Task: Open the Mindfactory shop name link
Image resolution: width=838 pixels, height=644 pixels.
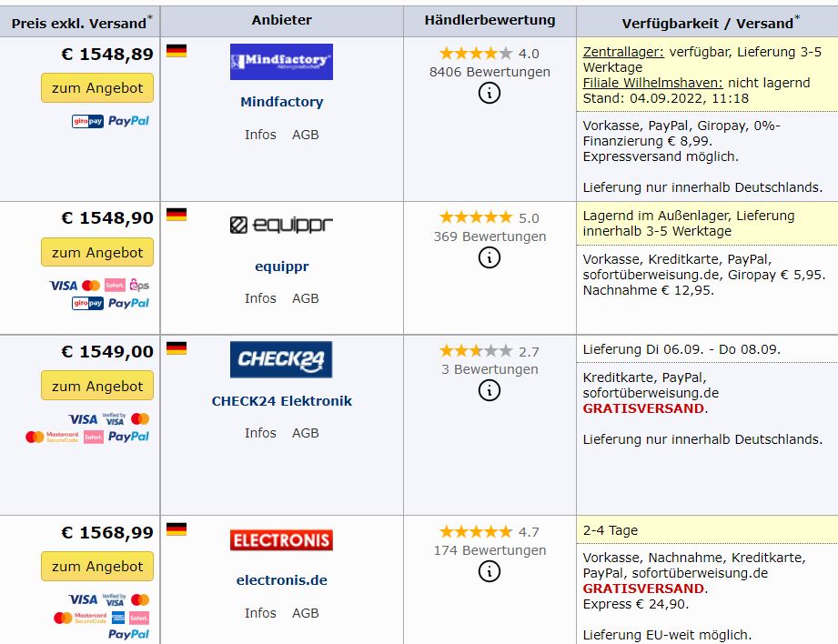Action: click(x=281, y=102)
